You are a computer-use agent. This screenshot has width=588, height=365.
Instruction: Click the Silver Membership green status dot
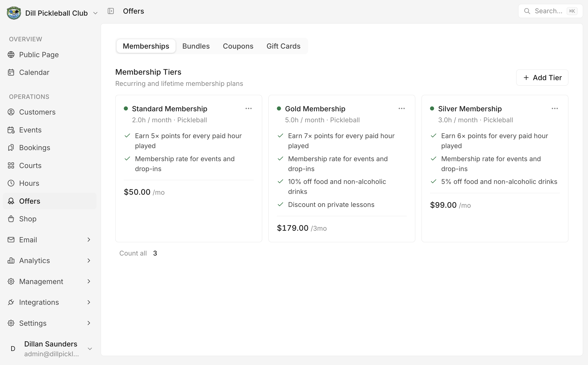coord(432,109)
